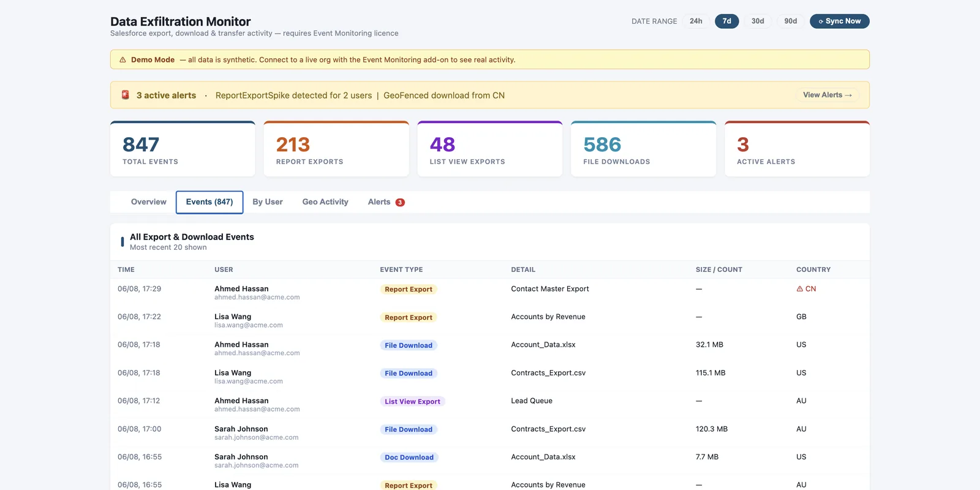Select the 24h date range

(696, 21)
